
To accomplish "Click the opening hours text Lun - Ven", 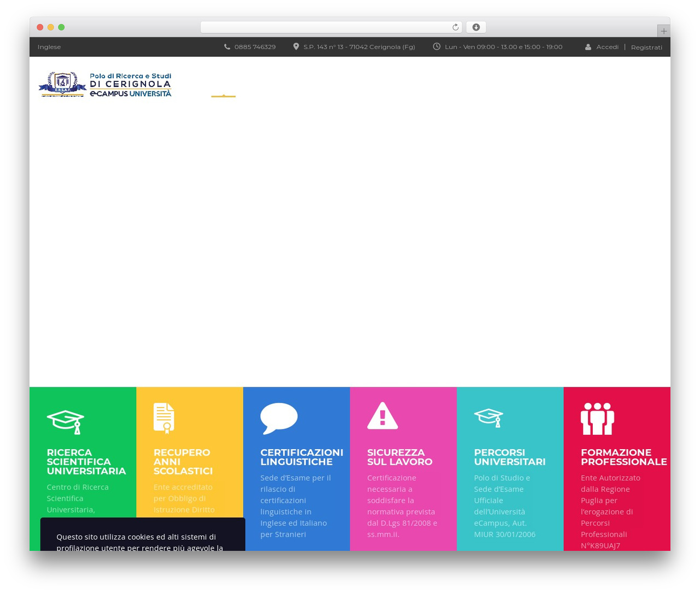I will pyautogui.click(x=504, y=47).
